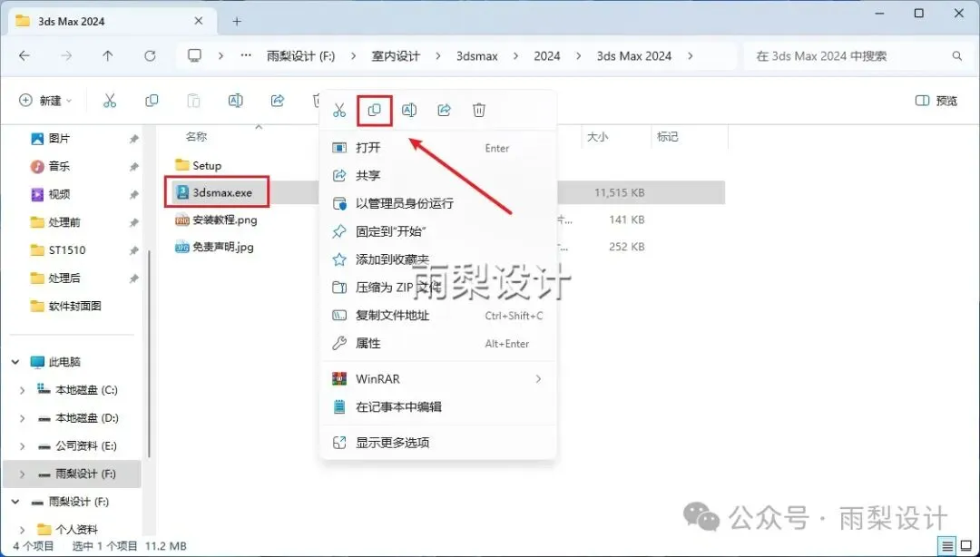980x557 pixels.
Task: Open 属性 from context menu
Action: 438,343
